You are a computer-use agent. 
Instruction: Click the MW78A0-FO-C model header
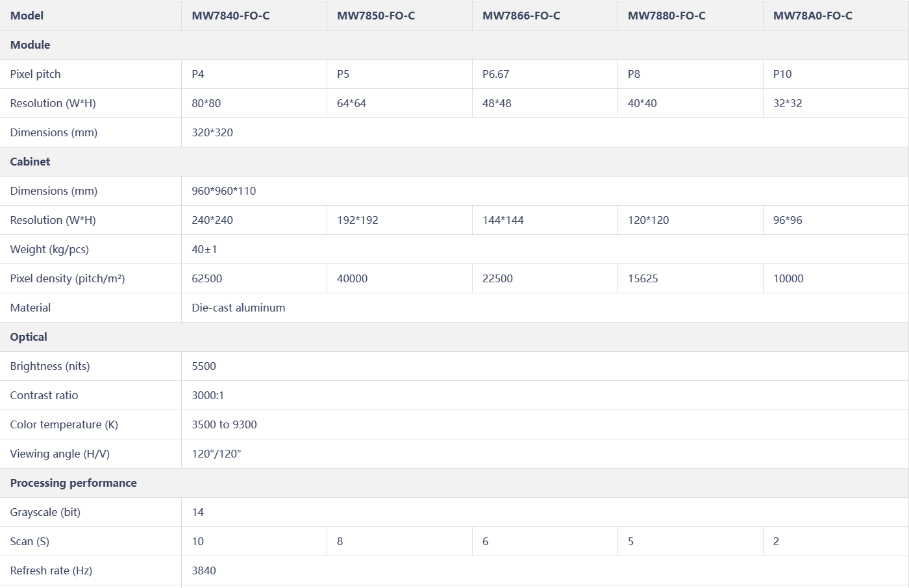(x=813, y=16)
